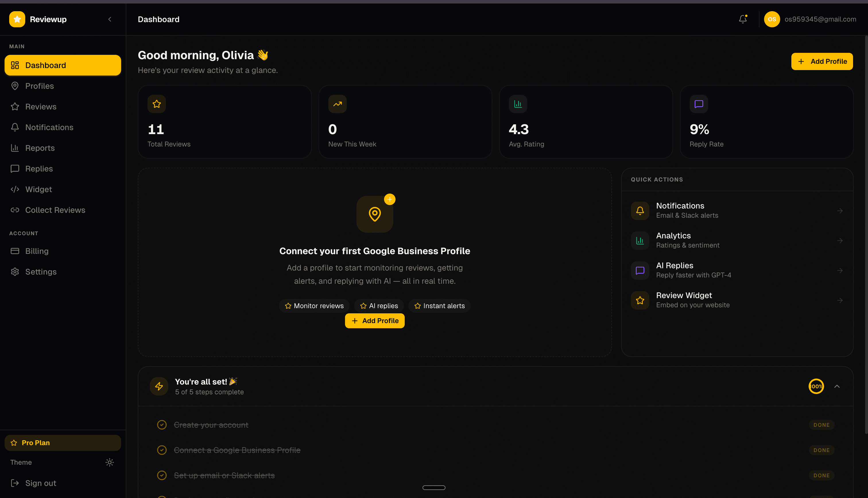Open Collect Reviews via the link icon

[15, 210]
